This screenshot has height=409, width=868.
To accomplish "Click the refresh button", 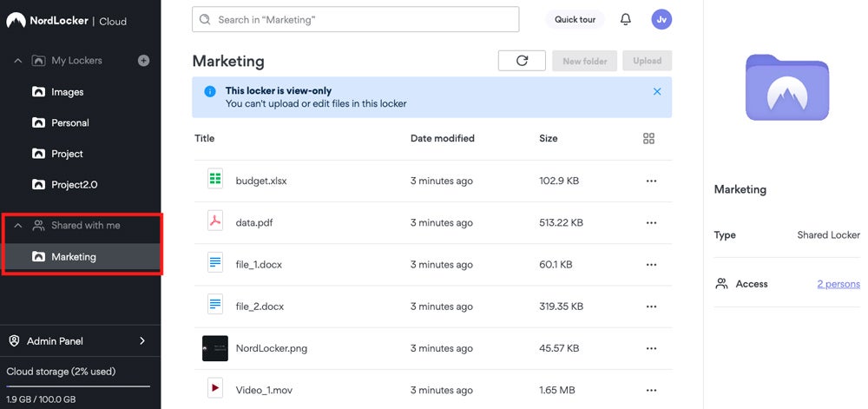I will pos(522,61).
